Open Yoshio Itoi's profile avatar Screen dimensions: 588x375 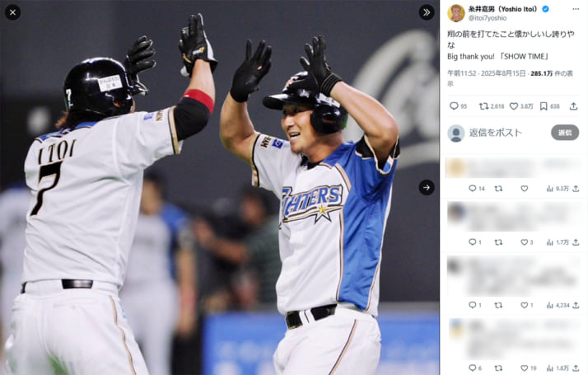point(456,13)
